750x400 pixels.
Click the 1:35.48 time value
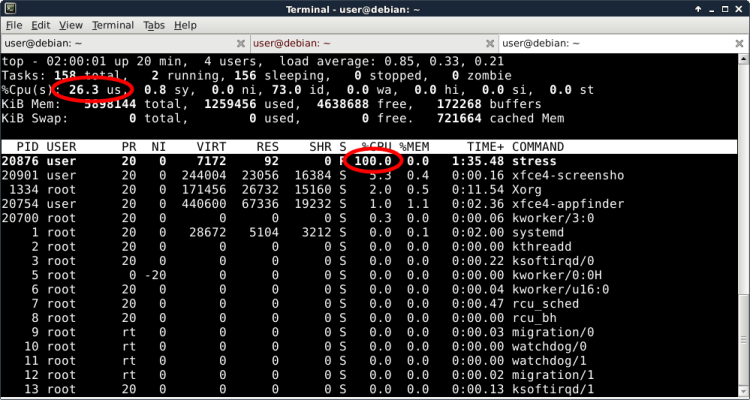[478, 161]
